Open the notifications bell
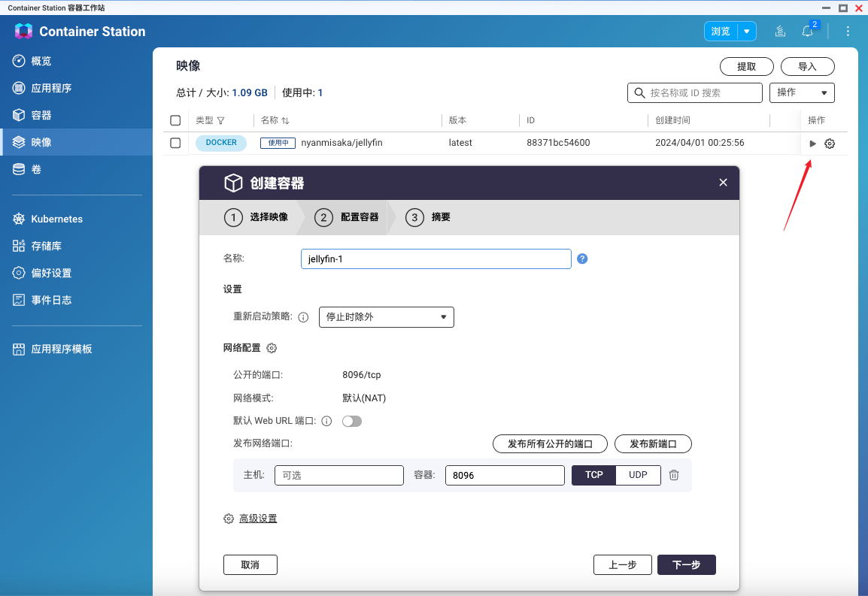The image size is (868, 596). coord(808,31)
